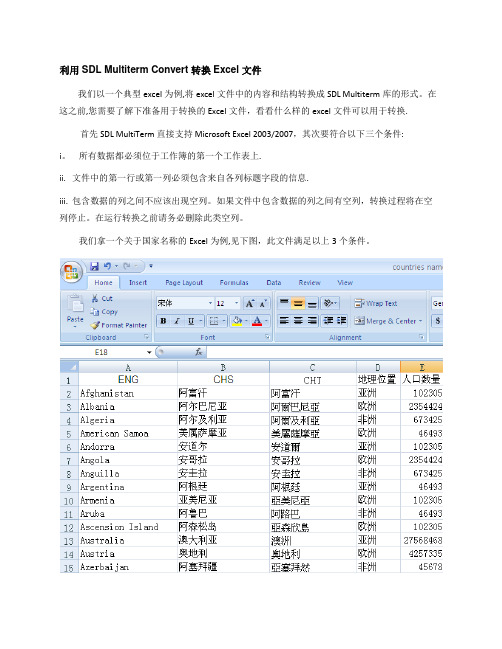Click the Decrease Indent icon
The width and height of the screenshot is (502, 649).
pos(328,321)
